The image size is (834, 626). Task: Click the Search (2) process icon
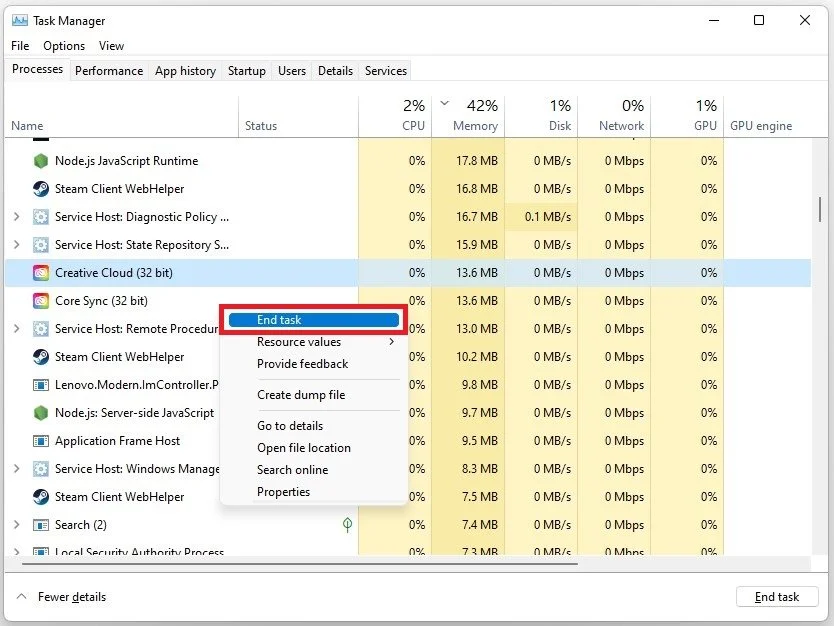41,524
